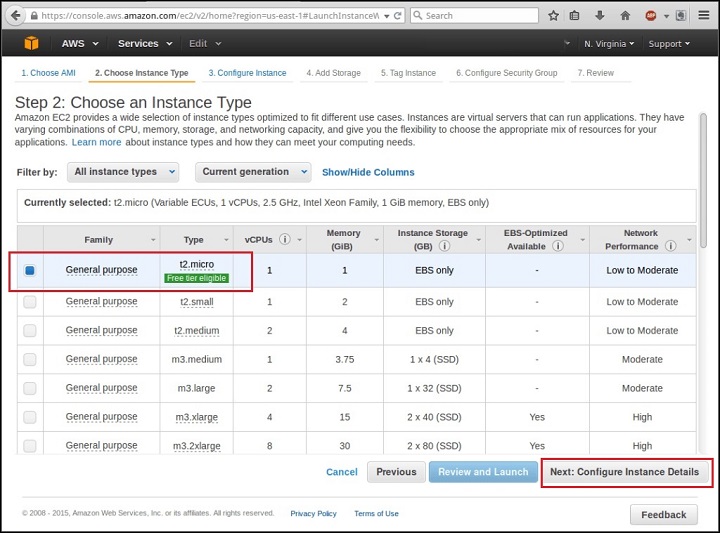
Task: Click the m3.2xlarge type name
Action: click(197, 446)
